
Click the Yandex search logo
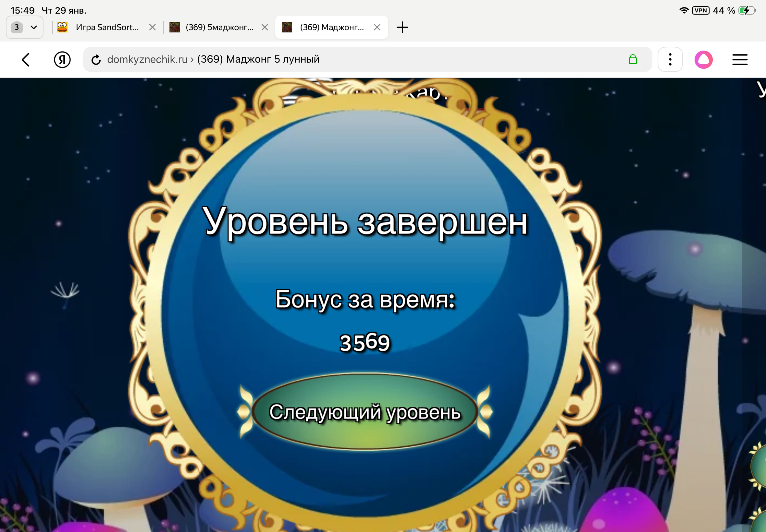(62, 59)
